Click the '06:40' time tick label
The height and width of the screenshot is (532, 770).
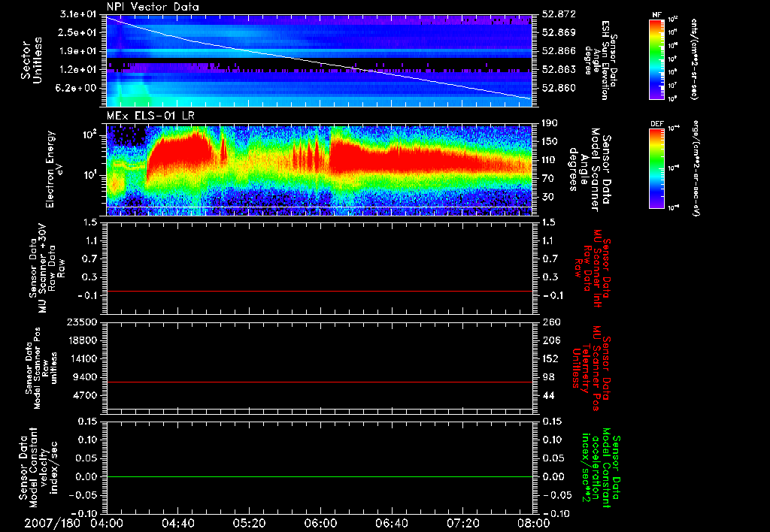[391, 523]
